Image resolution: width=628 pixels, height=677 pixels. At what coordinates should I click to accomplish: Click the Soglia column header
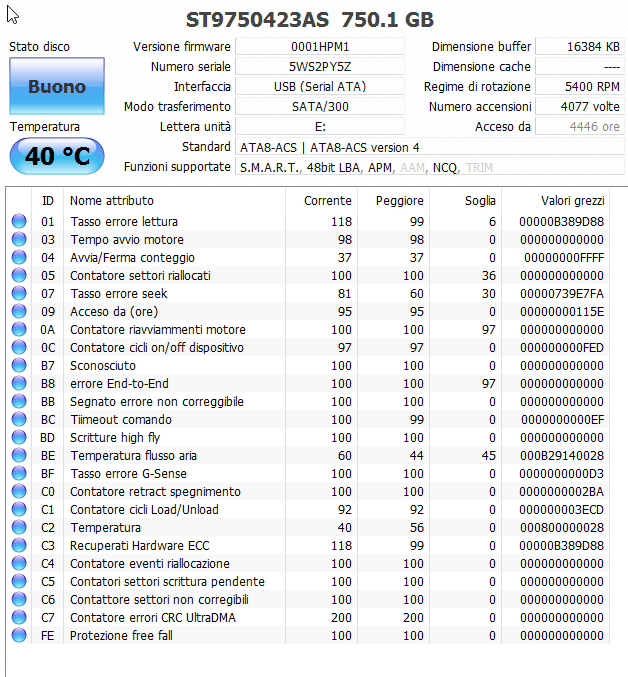tap(465, 200)
